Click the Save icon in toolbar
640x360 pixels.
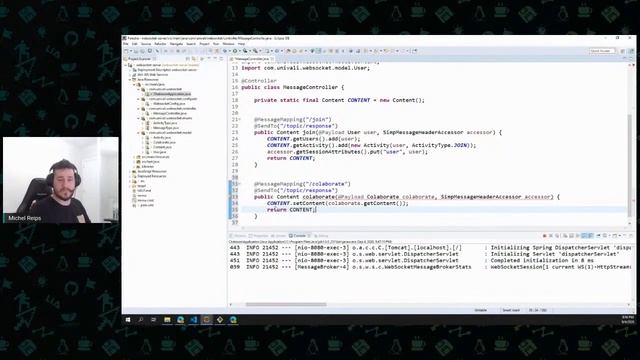[x=136, y=51]
